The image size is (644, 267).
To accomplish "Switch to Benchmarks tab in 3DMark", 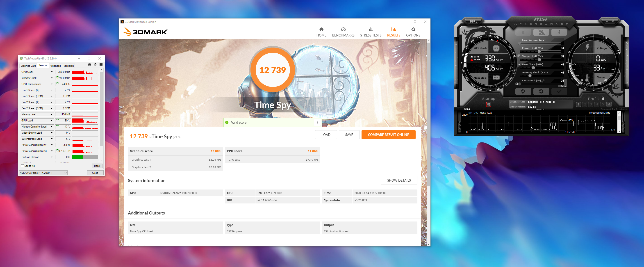I will click(343, 32).
